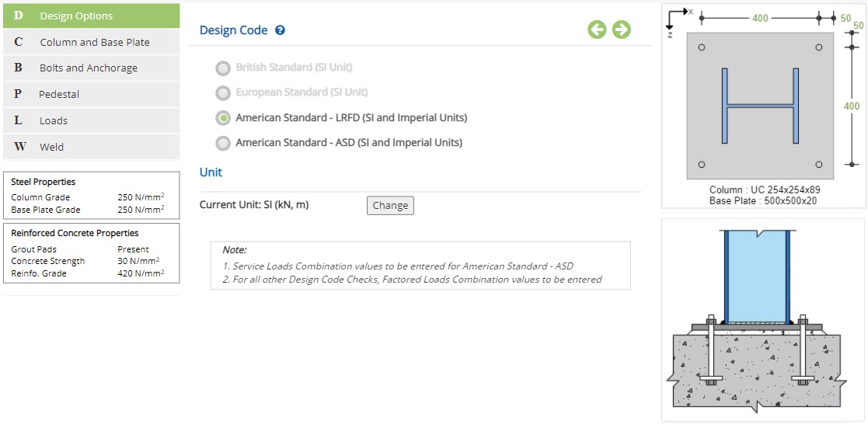Image resolution: width=868 pixels, height=424 pixels.
Task: Open Bolts and Anchorage section
Action: click(x=92, y=68)
